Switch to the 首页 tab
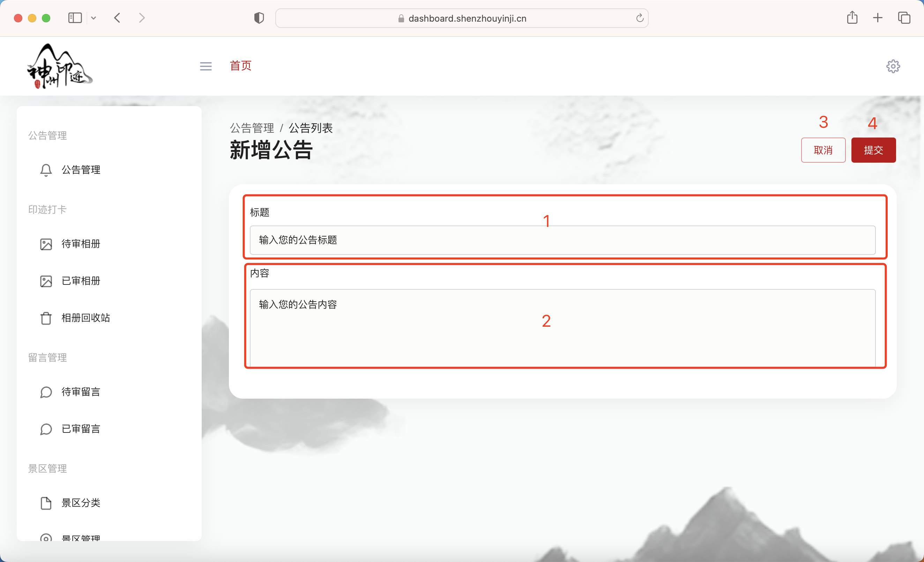924x562 pixels. 240,66
